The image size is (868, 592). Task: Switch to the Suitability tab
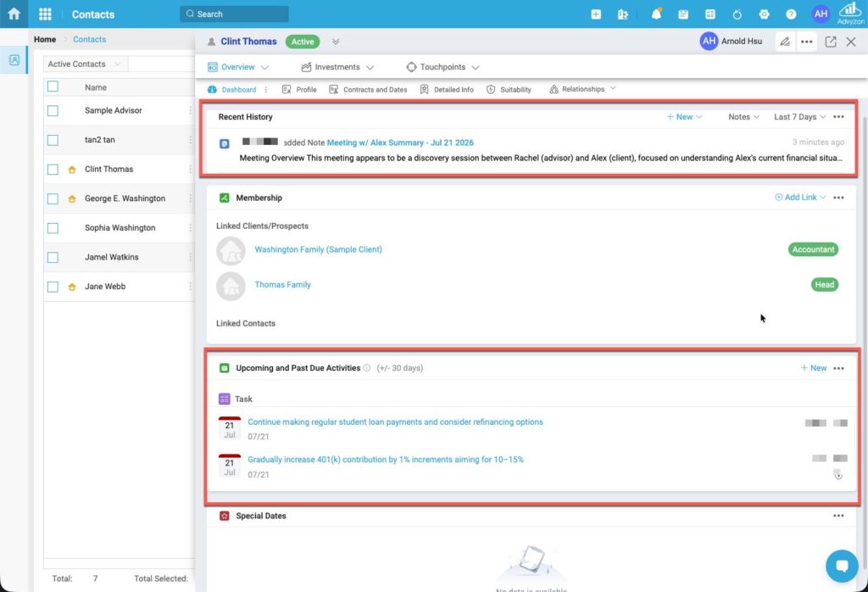coord(509,90)
